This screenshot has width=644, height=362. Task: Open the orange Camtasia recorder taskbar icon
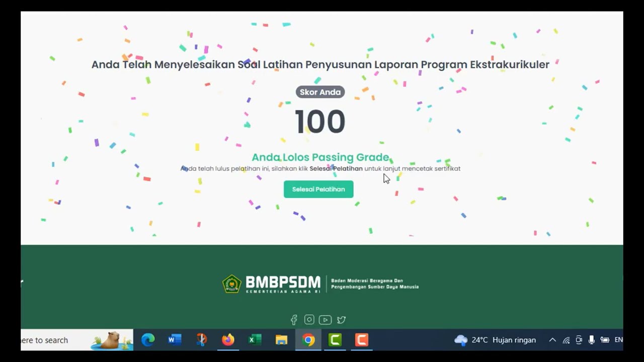[x=362, y=340]
